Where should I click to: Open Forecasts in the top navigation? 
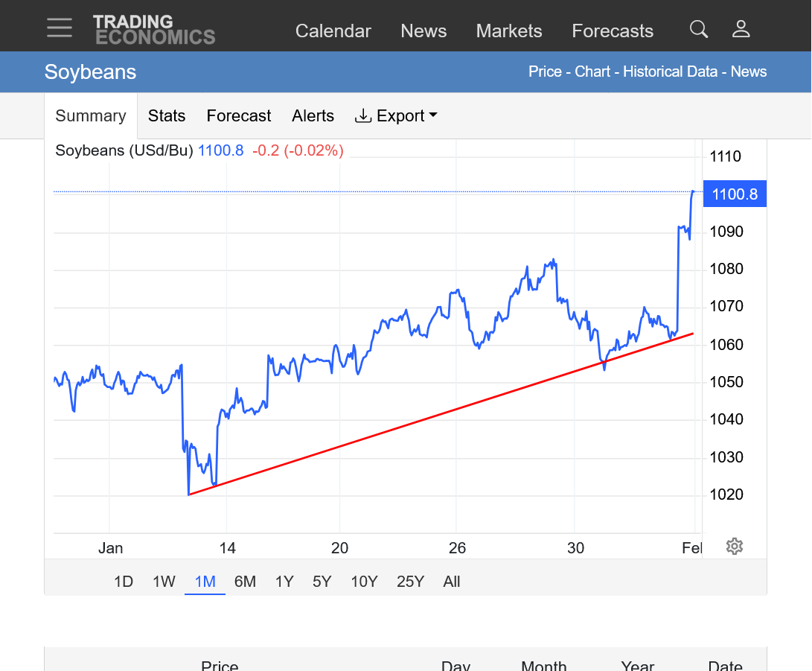click(613, 31)
